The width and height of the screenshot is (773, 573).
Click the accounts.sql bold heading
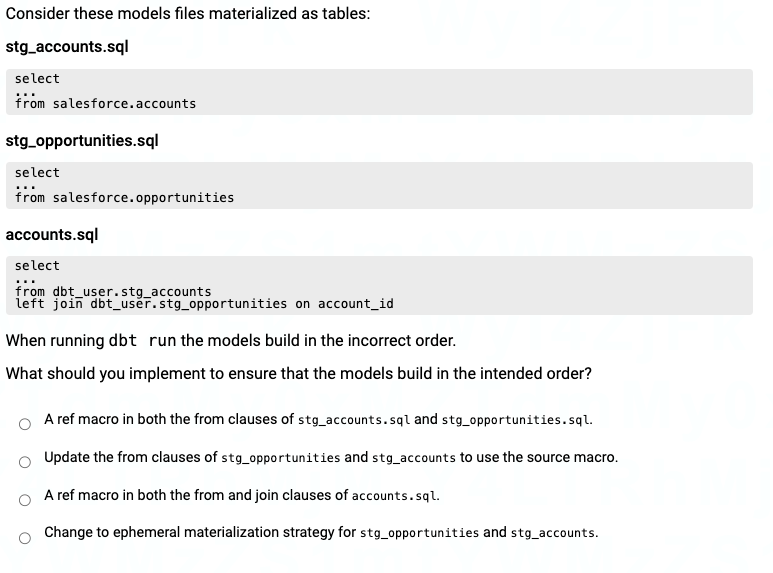pos(52,234)
